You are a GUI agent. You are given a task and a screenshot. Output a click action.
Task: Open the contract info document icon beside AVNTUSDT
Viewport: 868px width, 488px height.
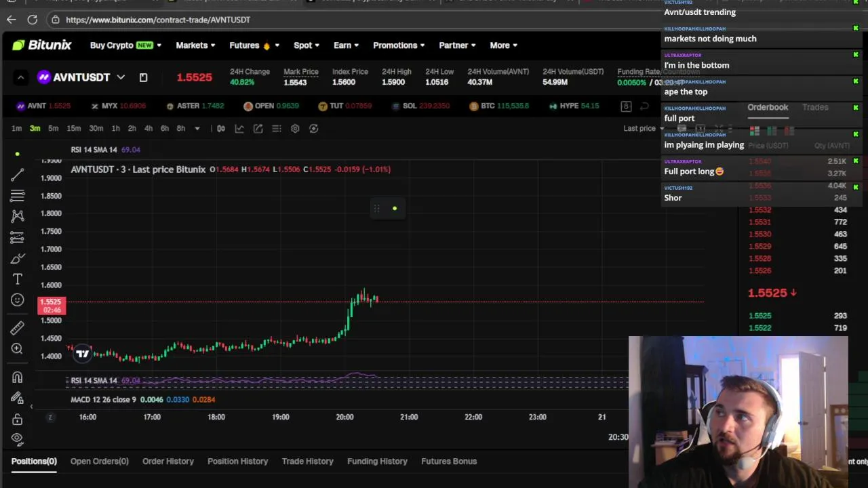pyautogui.click(x=143, y=77)
